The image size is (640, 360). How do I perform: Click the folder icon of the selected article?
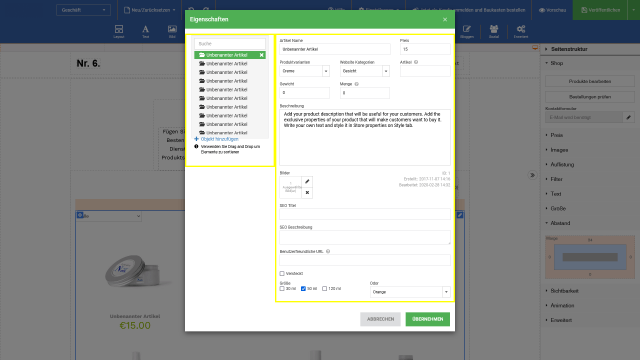point(202,55)
